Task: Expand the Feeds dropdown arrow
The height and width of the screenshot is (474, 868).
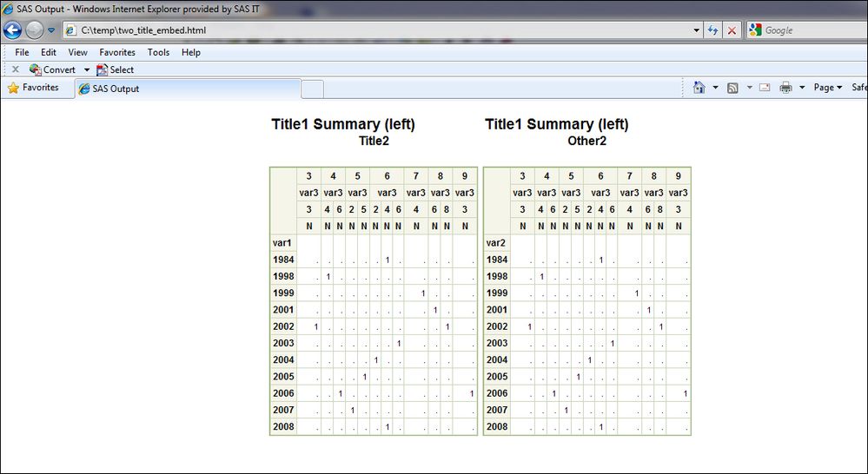Action: coord(750,88)
